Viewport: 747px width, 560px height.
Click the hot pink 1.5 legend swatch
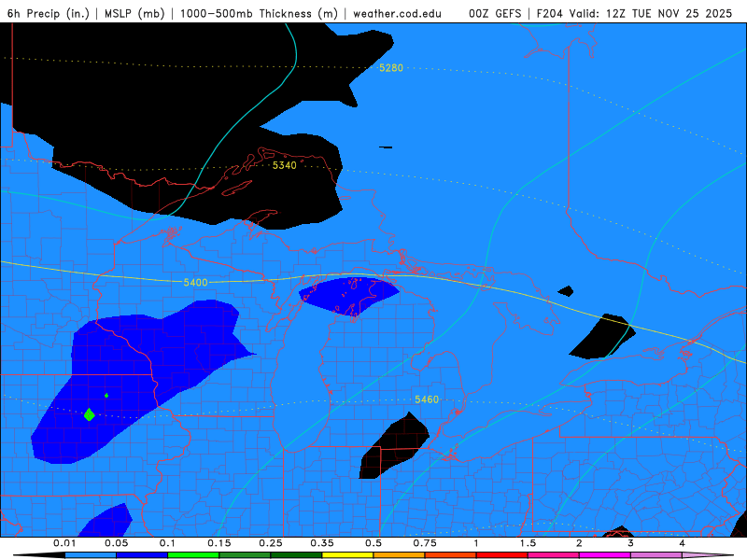click(554, 555)
